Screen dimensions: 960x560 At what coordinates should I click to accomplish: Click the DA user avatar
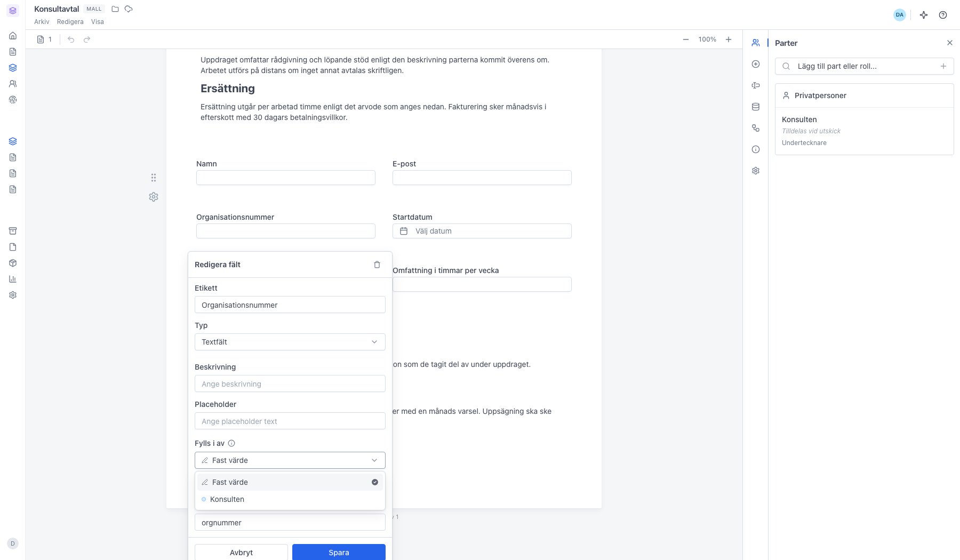pyautogui.click(x=900, y=15)
